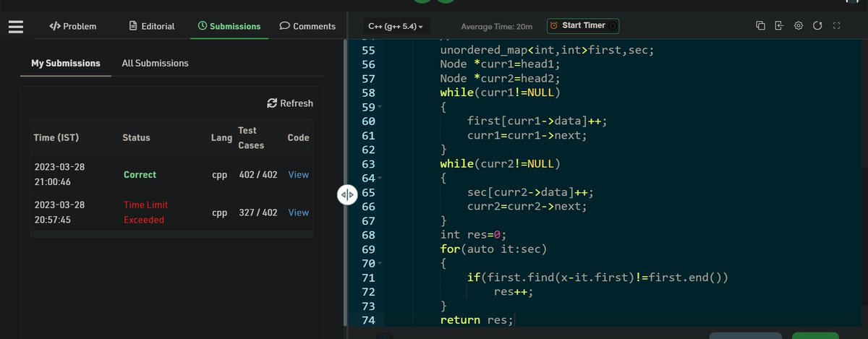Click the Correct status text
Screen dimensions: 868x339
tap(140, 174)
